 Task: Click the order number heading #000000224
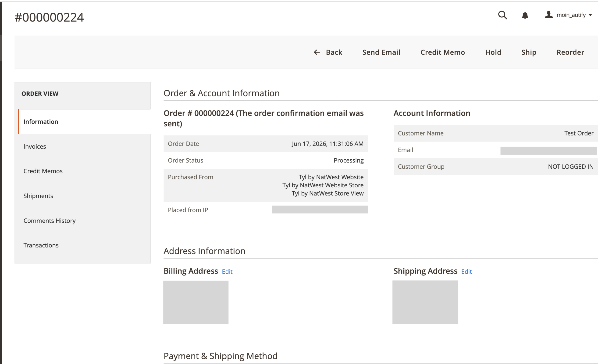coord(49,18)
